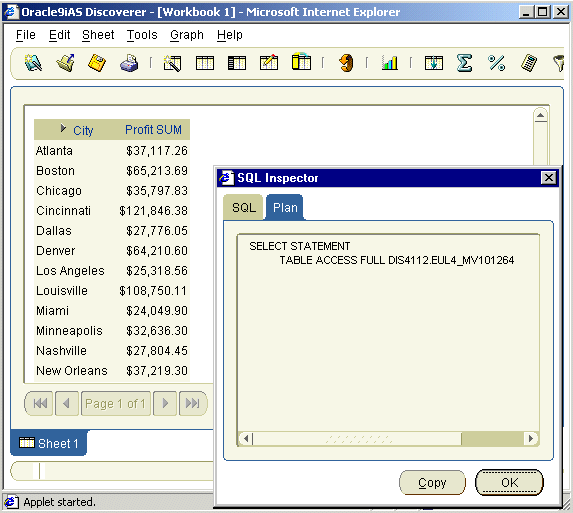
Task: Click the Save floppy disk icon
Action: (97, 63)
